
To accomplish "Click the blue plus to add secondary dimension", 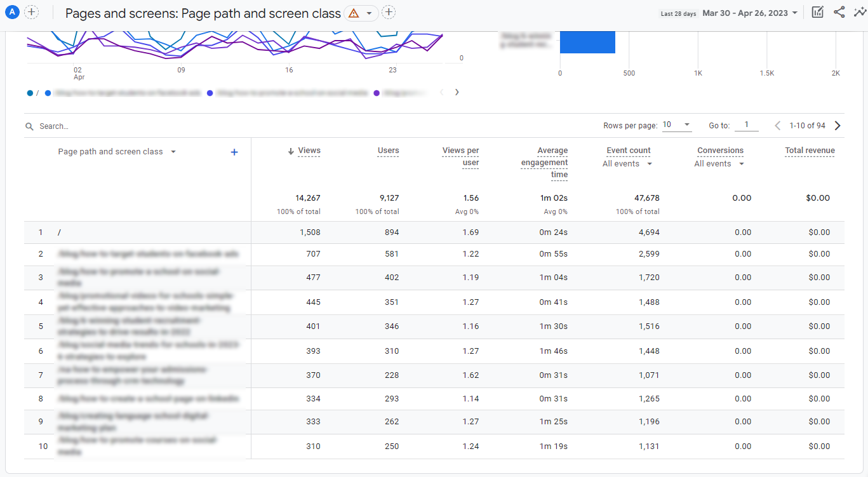I will tap(234, 152).
